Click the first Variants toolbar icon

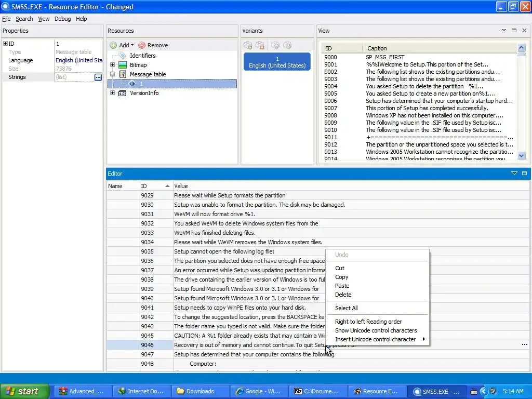[248, 45]
